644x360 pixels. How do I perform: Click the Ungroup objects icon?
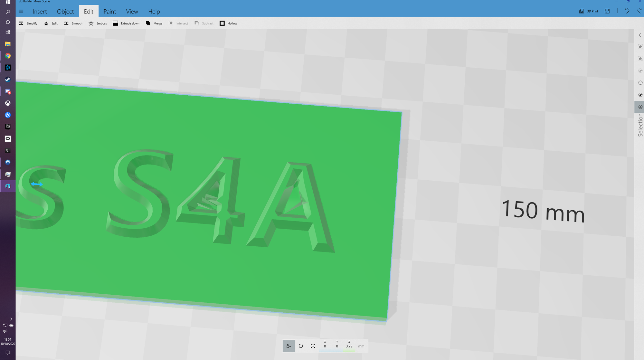640,59
